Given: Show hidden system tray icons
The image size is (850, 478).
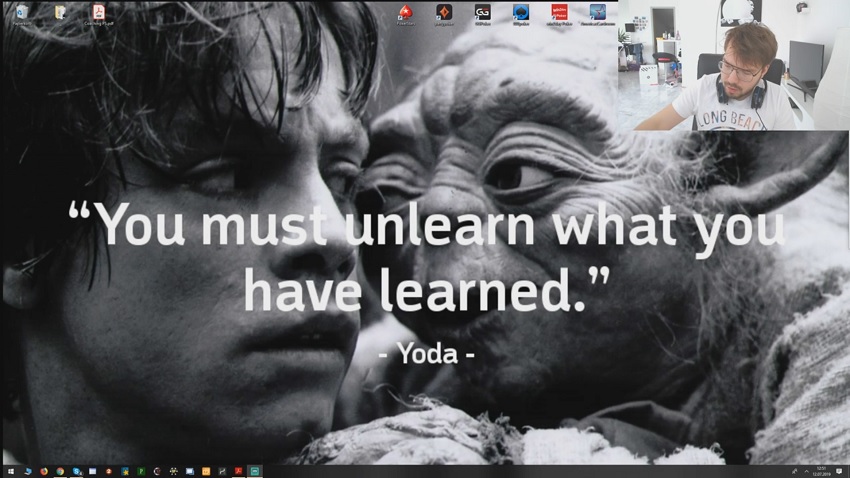Looking at the screenshot, I should point(807,471).
